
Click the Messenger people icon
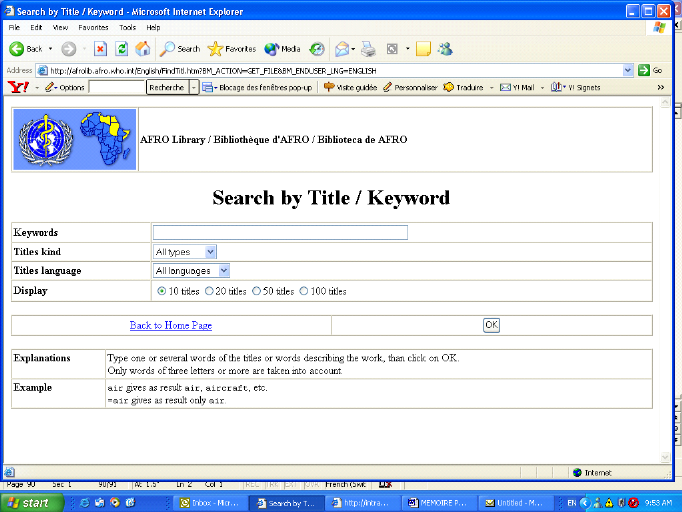coord(445,49)
